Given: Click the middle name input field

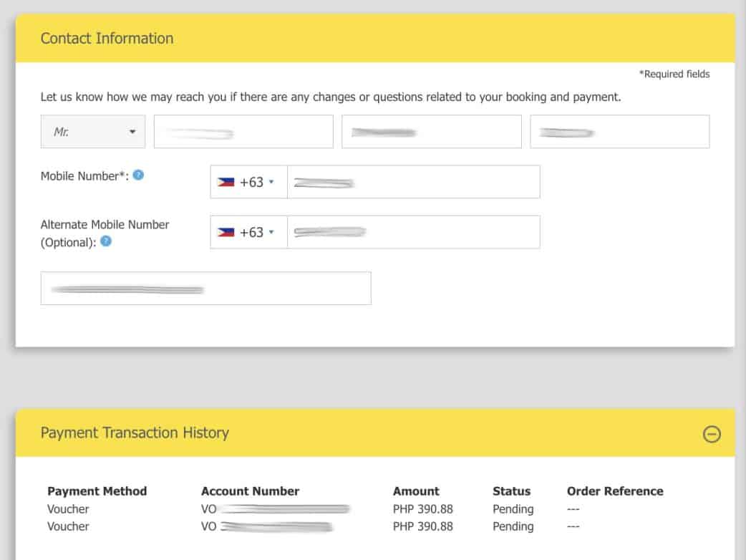Looking at the screenshot, I should pyautogui.click(x=431, y=132).
